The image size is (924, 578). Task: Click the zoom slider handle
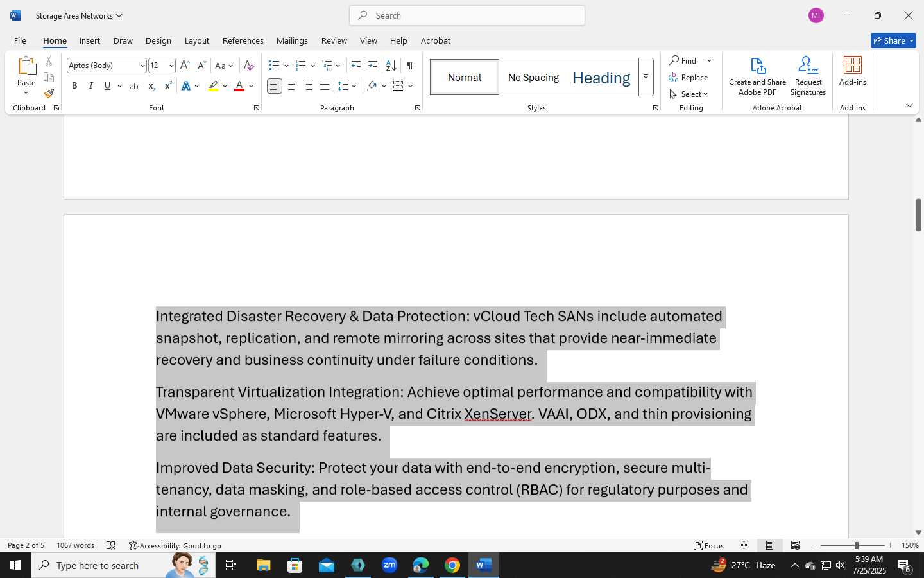pos(856,545)
